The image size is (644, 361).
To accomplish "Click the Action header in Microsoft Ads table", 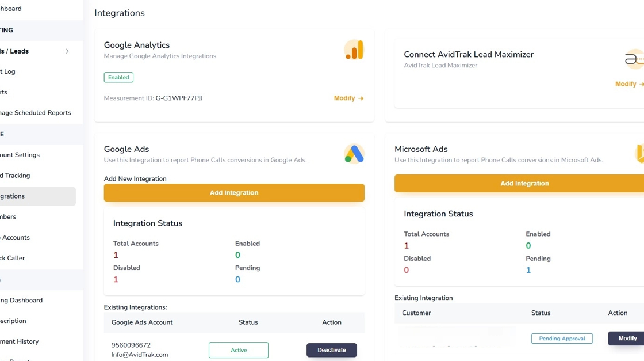I will [x=618, y=313].
